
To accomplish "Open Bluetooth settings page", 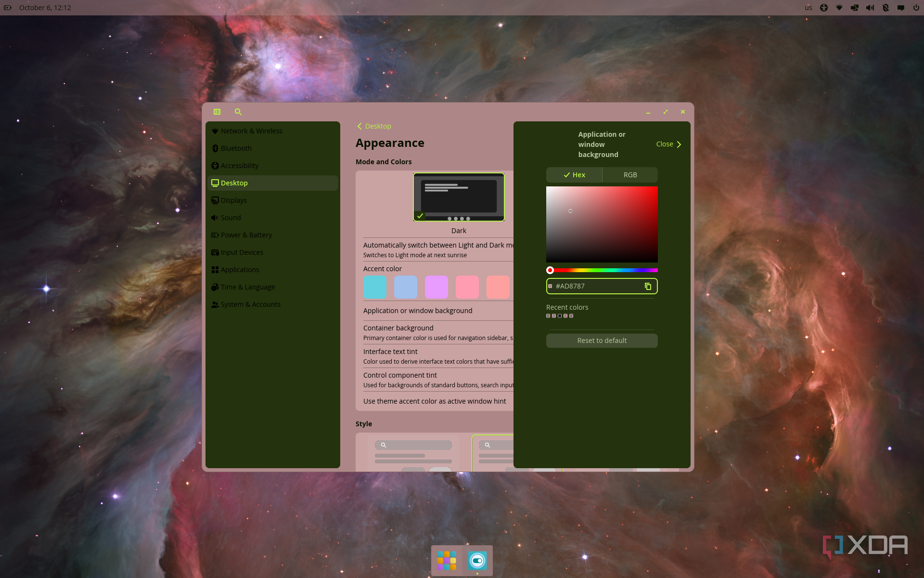I will pyautogui.click(x=273, y=148).
